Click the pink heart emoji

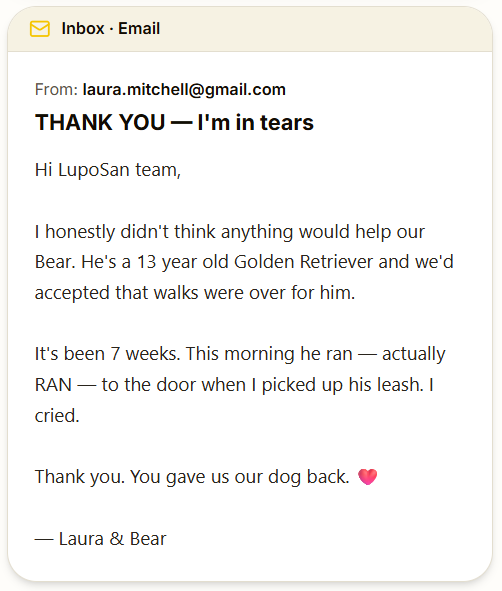tap(367, 477)
